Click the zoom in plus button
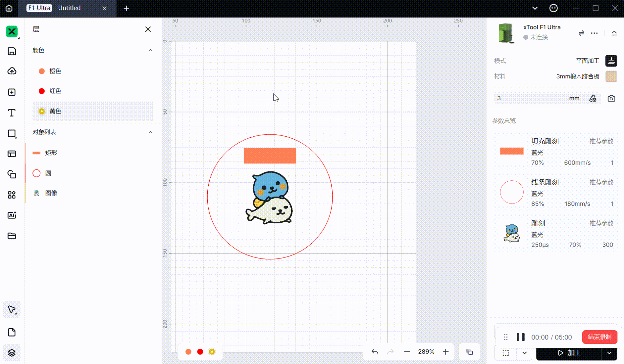The height and width of the screenshot is (364, 624). (x=445, y=352)
